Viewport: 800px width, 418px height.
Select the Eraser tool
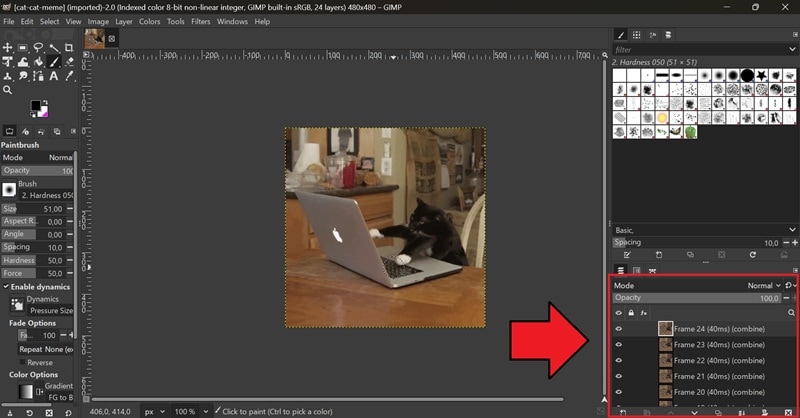(x=69, y=62)
